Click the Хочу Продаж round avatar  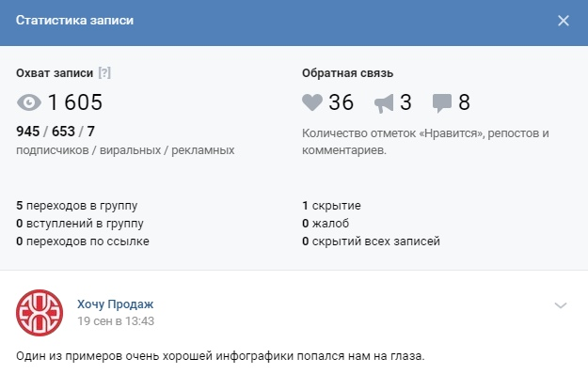40,313
